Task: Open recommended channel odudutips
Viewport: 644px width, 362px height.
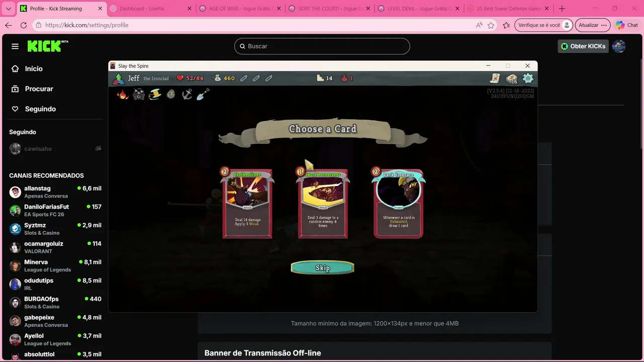Action: pos(55,284)
